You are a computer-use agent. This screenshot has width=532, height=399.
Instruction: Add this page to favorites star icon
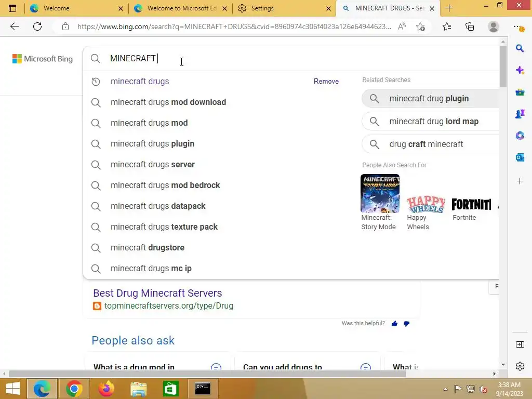421,26
